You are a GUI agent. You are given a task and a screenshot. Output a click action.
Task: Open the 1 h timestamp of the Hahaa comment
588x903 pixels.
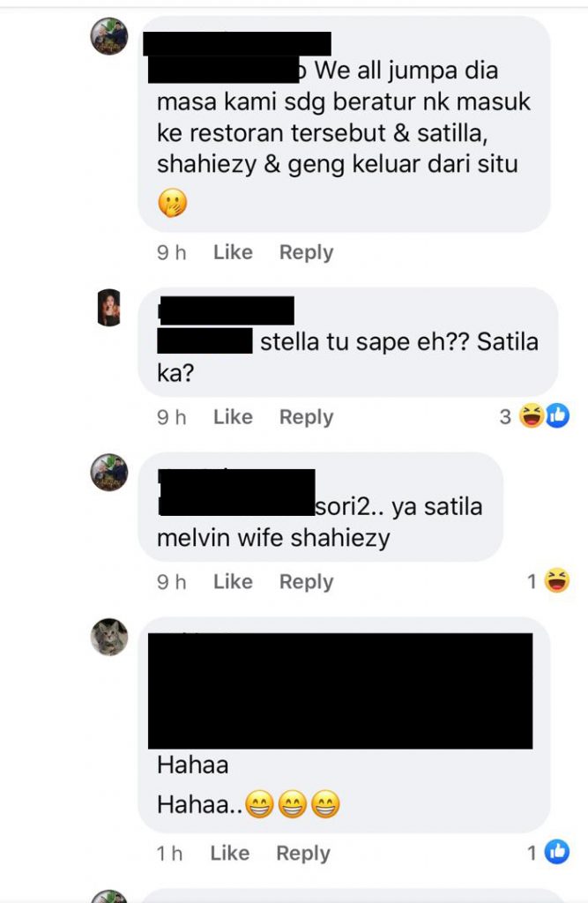pyautogui.click(x=170, y=853)
